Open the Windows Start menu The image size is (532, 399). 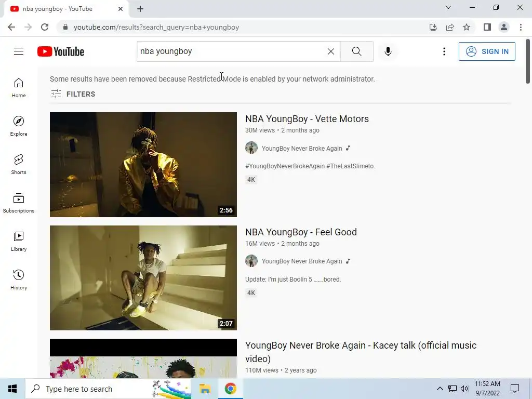pos(12,389)
